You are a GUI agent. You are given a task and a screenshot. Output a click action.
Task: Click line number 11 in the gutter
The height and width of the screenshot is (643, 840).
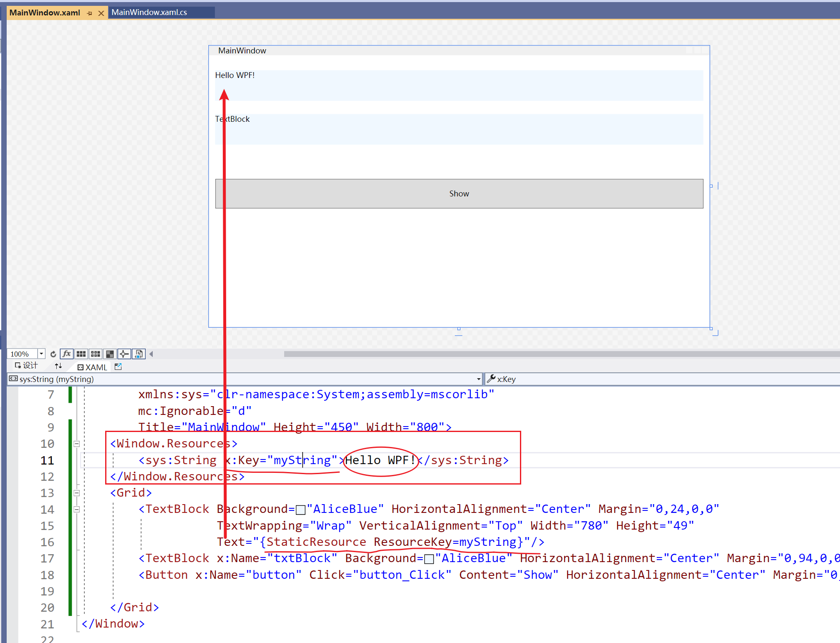(48, 460)
